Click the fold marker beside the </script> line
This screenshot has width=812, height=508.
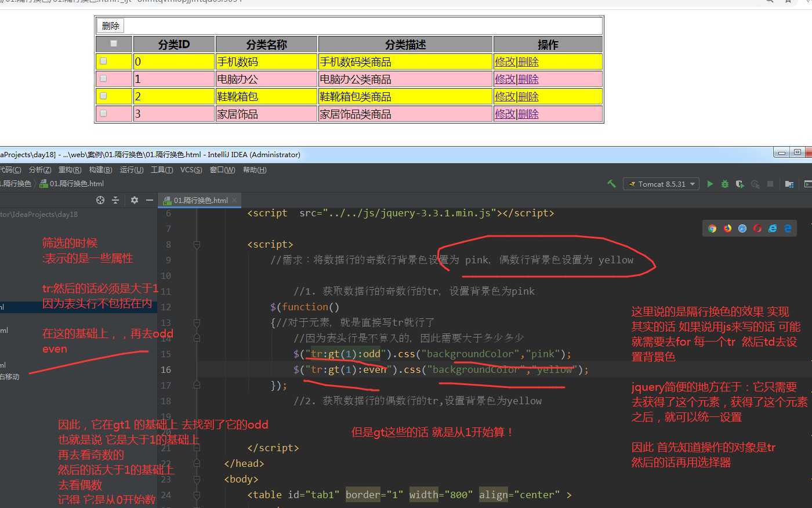click(197, 448)
